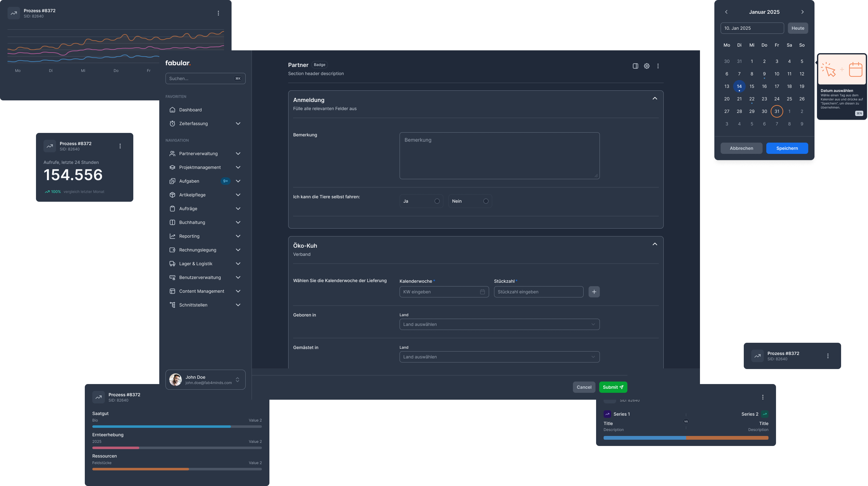Open Gemästet in Land dropdown
Image resolution: width=868 pixels, height=486 pixels.
point(499,357)
